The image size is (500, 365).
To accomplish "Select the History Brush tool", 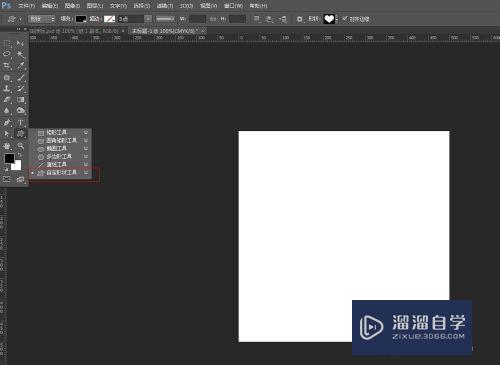I will coord(21,89).
